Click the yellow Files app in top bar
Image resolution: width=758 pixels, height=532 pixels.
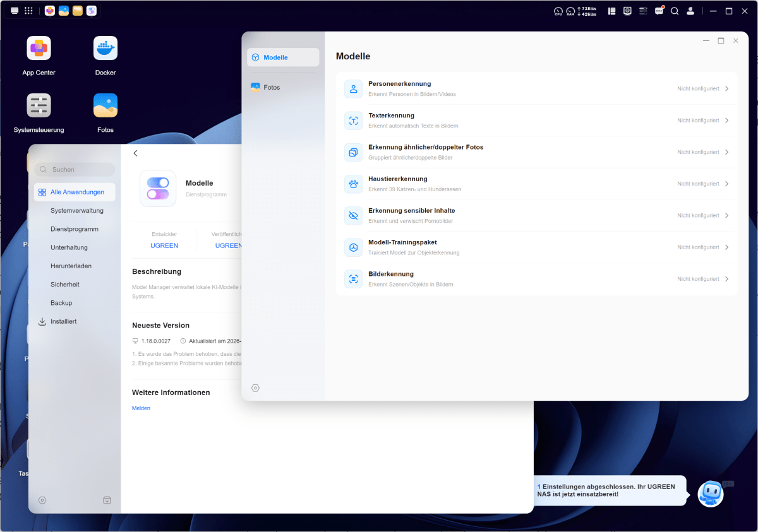pyautogui.click(x=78, y=11)
